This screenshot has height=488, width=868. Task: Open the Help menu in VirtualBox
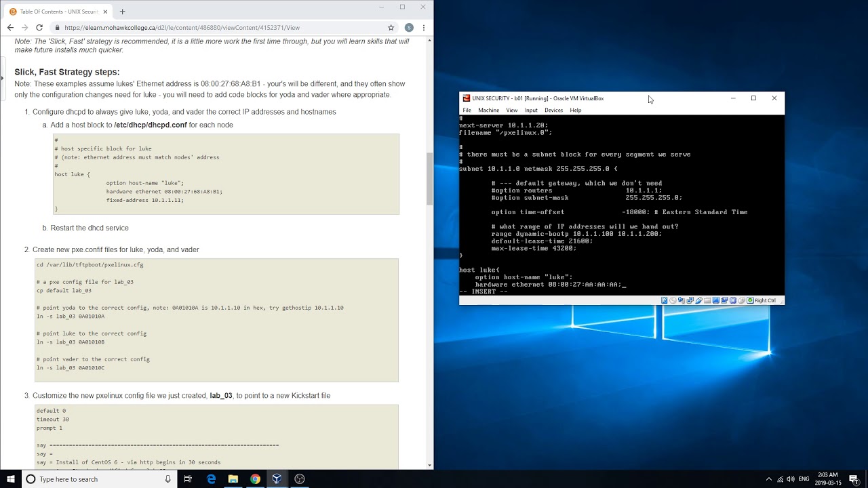click(x=576, y=110)
